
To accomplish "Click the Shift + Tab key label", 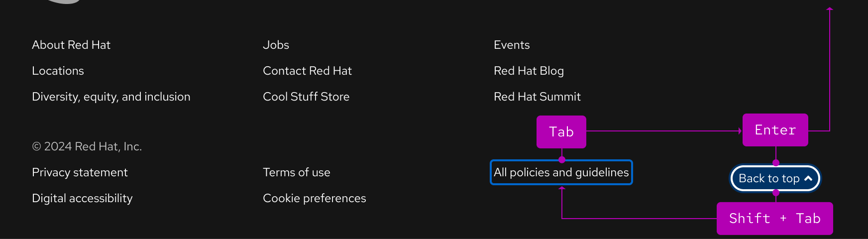I will pos(774,219).
